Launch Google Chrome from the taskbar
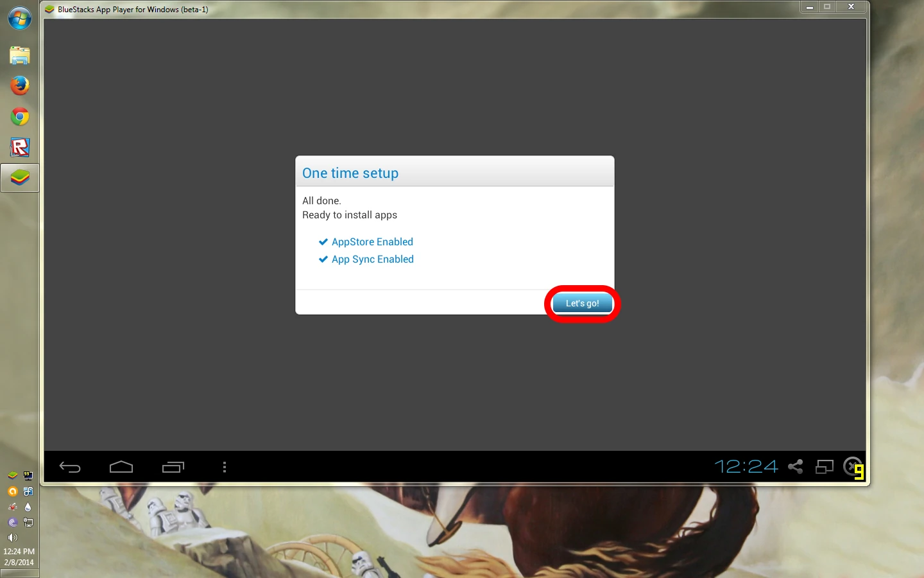This screenshot has width=924, height=578. pyautogui.click(x=20, y=116)
